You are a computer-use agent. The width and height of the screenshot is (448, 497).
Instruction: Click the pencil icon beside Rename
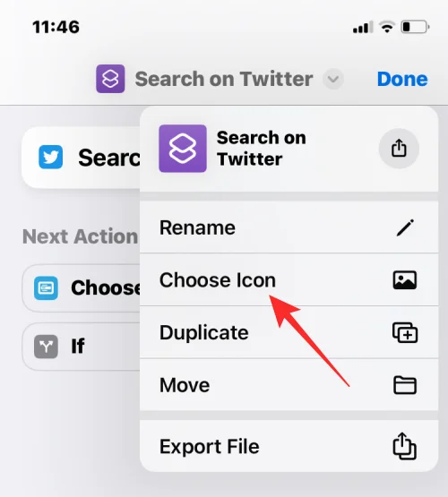click(x=405, y=227)
